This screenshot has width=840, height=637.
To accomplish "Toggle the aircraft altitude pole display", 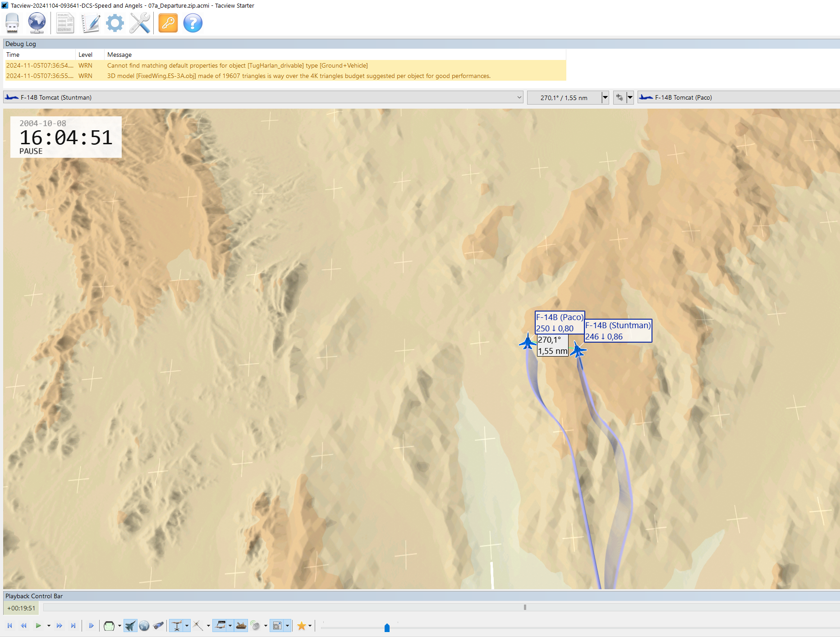I will point(177,626).
